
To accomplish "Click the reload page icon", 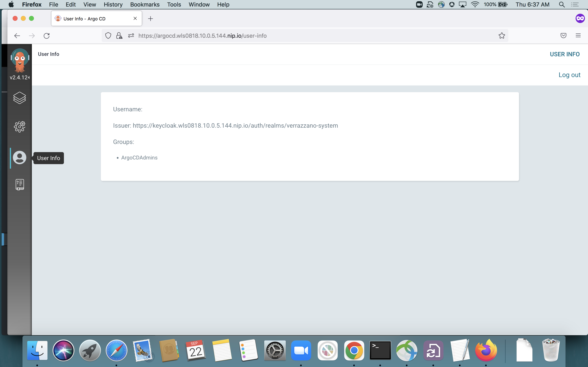I will 47,35.
